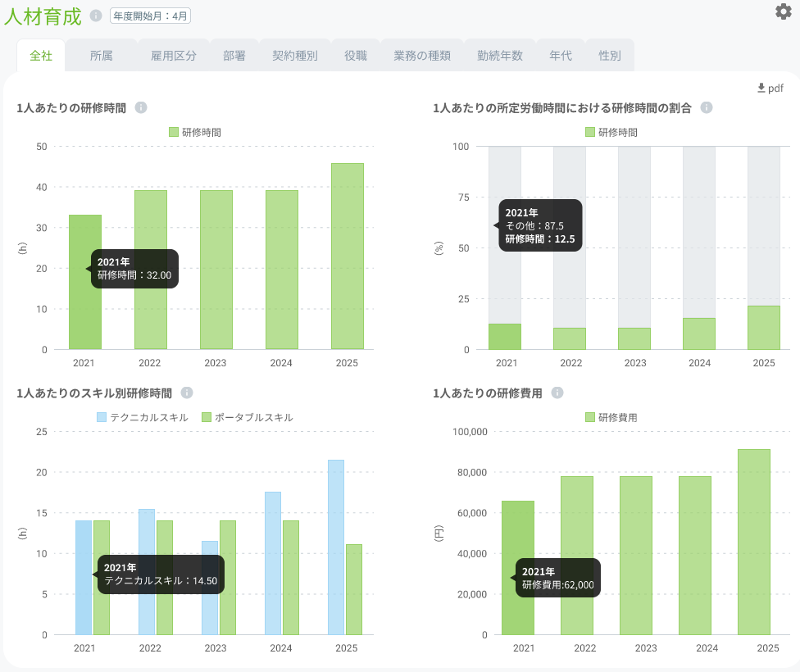800x672 pixels.
Task: Show info for 1人あたりの研修時間 chart
Action: (x=141, y=107)
